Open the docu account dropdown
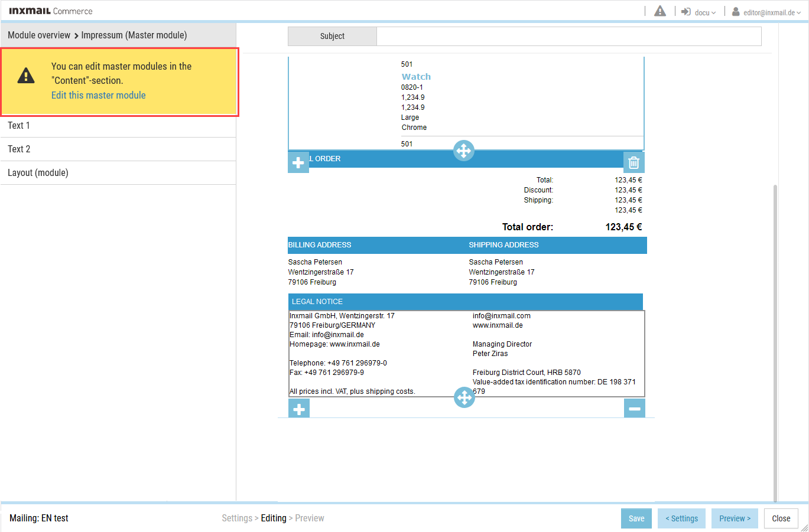 click(705, 12)
